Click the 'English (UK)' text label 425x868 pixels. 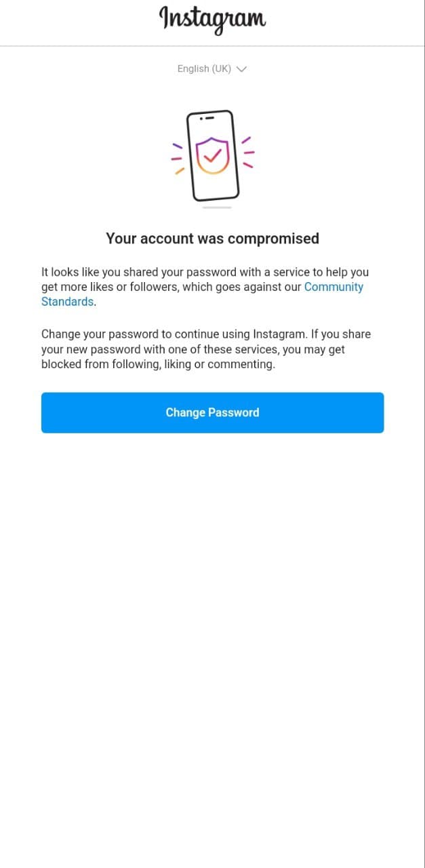click(x=204, y=68)
